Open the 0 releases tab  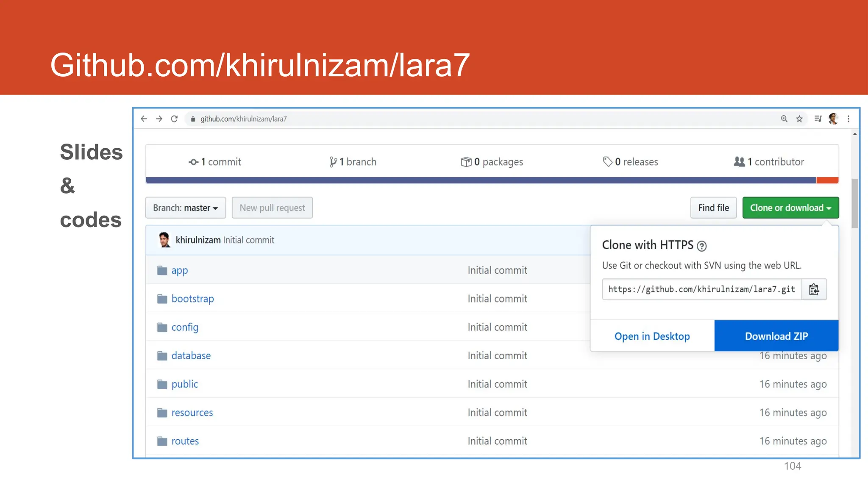pos(630,162)
